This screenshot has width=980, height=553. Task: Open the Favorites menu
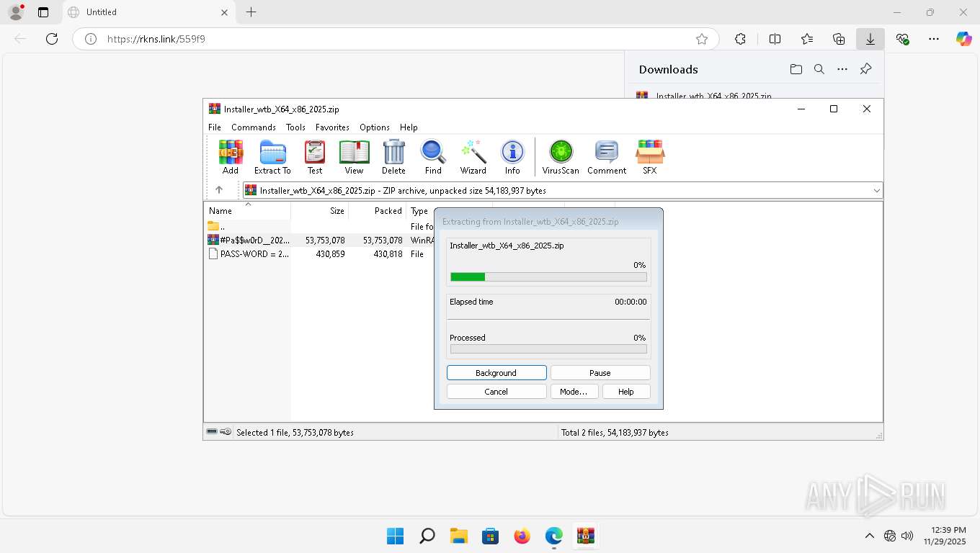tap(332, 127)
